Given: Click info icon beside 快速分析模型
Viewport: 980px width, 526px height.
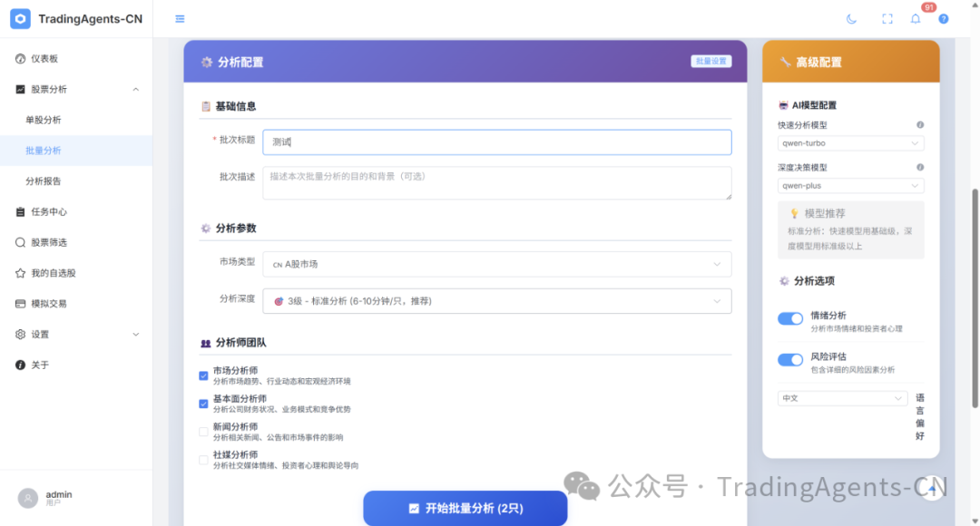Looking at the screenshot, I should [x=920, y=125].
